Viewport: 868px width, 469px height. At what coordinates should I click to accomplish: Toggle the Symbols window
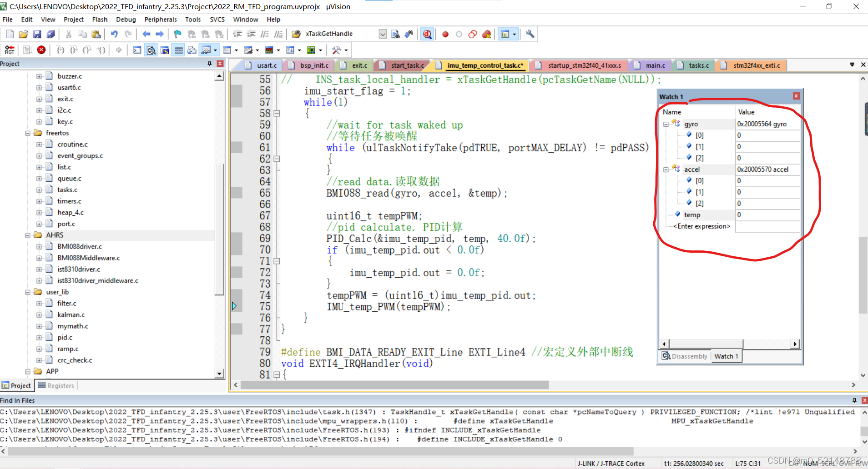pos(165,50)
